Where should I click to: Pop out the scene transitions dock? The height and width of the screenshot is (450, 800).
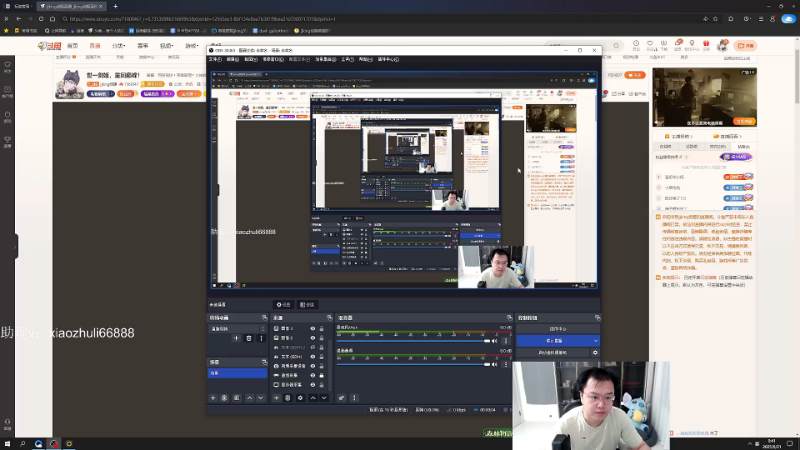[264, 318]
